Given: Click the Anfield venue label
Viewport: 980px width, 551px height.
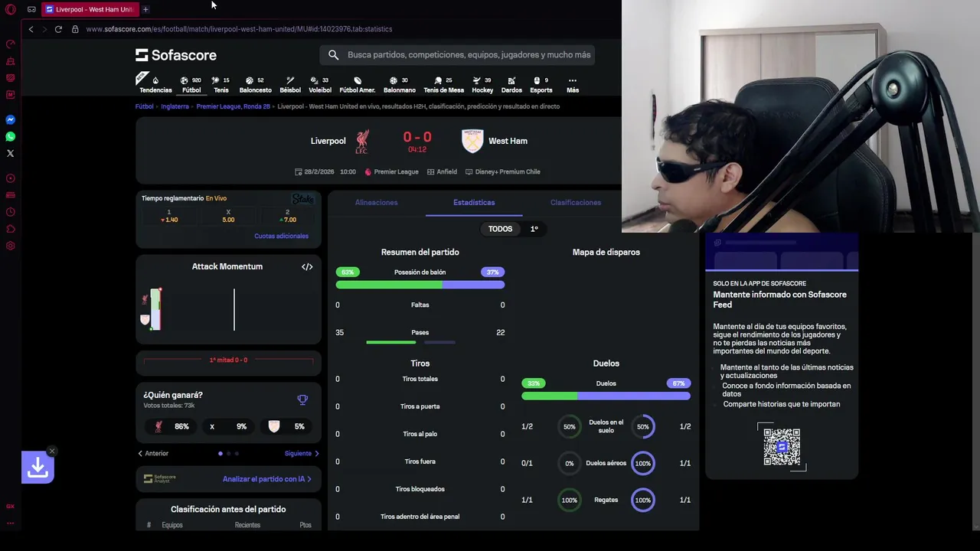Looking at the screenshot, I should point(442,172).
